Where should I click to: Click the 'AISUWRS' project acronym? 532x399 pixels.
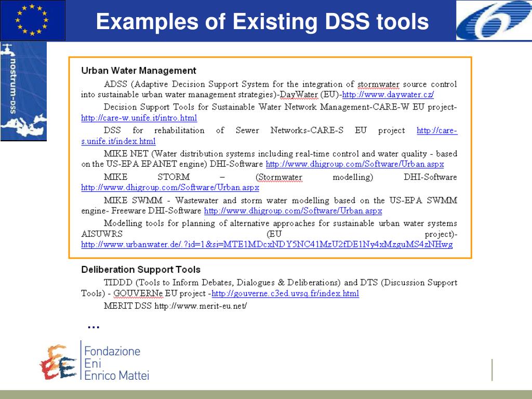point(102,234)
